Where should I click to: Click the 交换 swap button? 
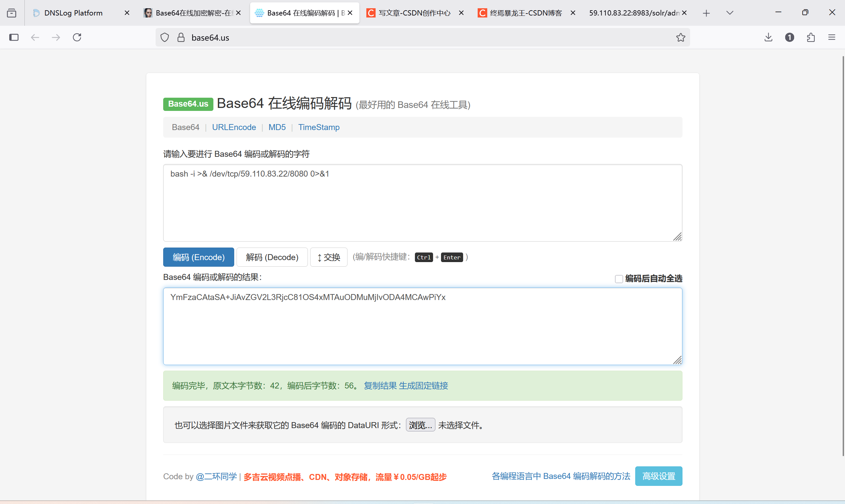coord(329,257)
